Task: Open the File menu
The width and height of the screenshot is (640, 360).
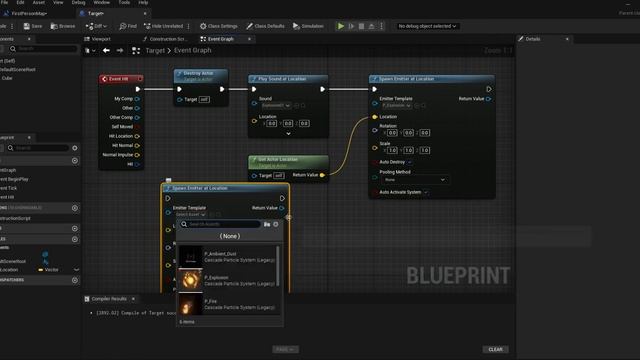Action: click(4, 2)
